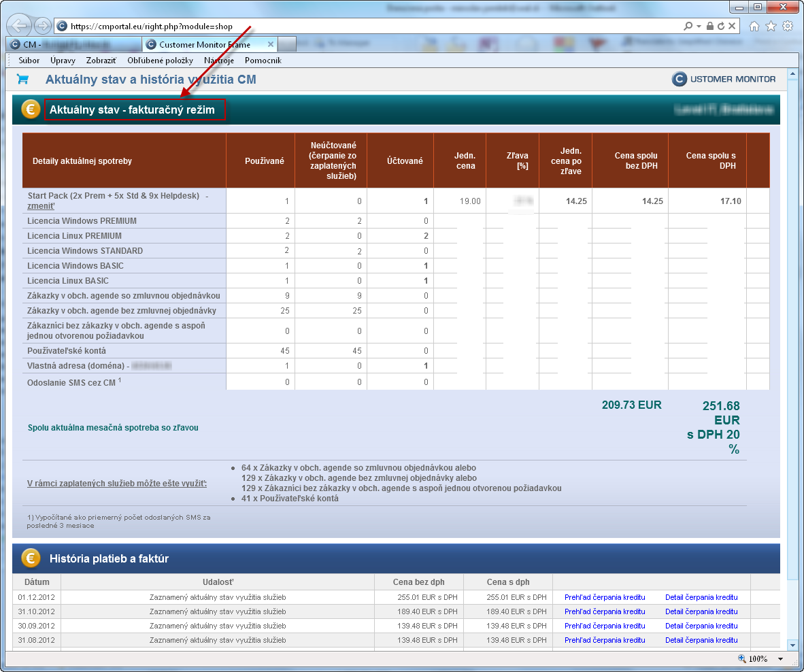Open a new blank tab button
Screen dimensions: 804x672
(287, 45)
